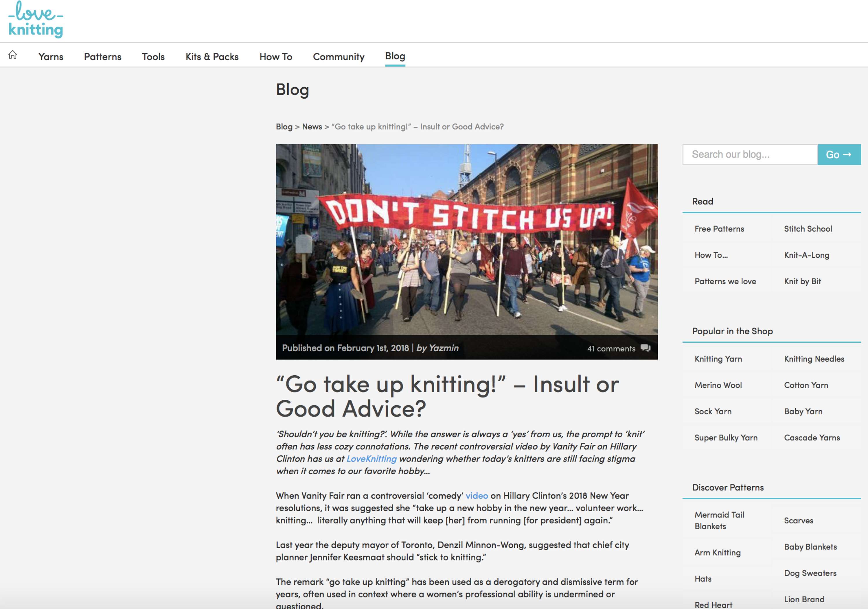This screenshot has height=609, width=868.
Task: Open the 41 comments link
Action: [x=611, y=348]
